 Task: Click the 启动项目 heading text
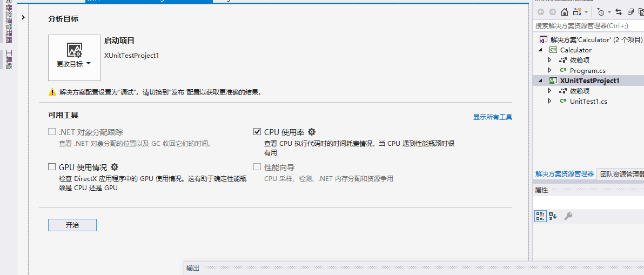tap(119, 41)
